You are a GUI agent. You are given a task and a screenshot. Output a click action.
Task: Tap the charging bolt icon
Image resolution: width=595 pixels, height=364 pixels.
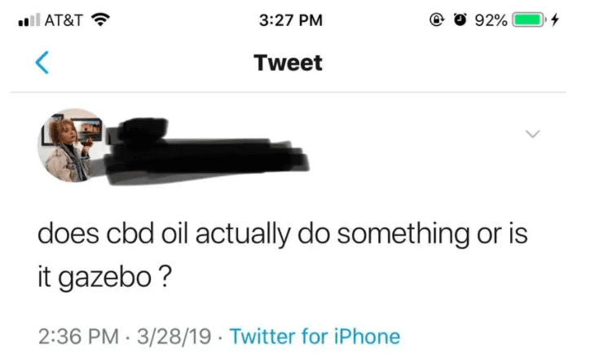tap(555, 20)
